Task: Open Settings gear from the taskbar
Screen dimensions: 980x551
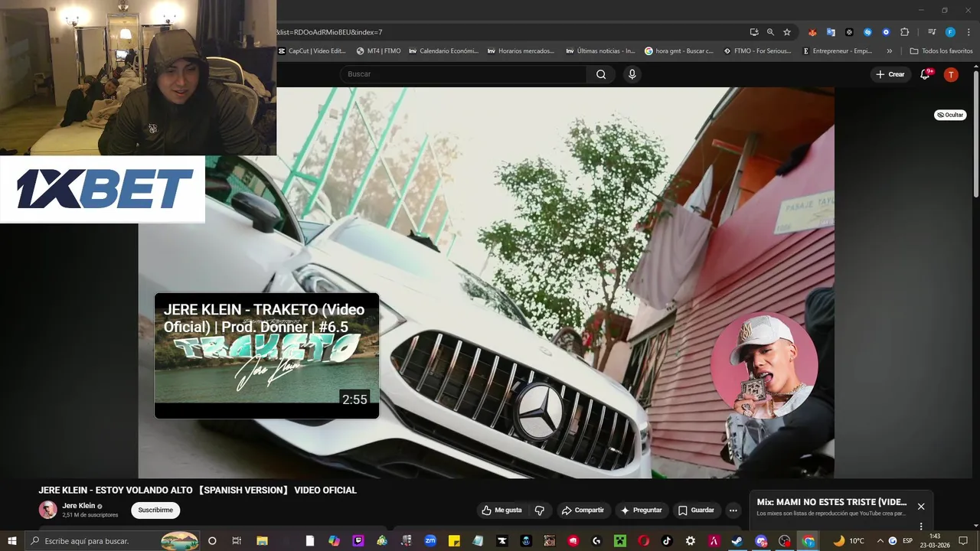Action: (x=691, y=541)
